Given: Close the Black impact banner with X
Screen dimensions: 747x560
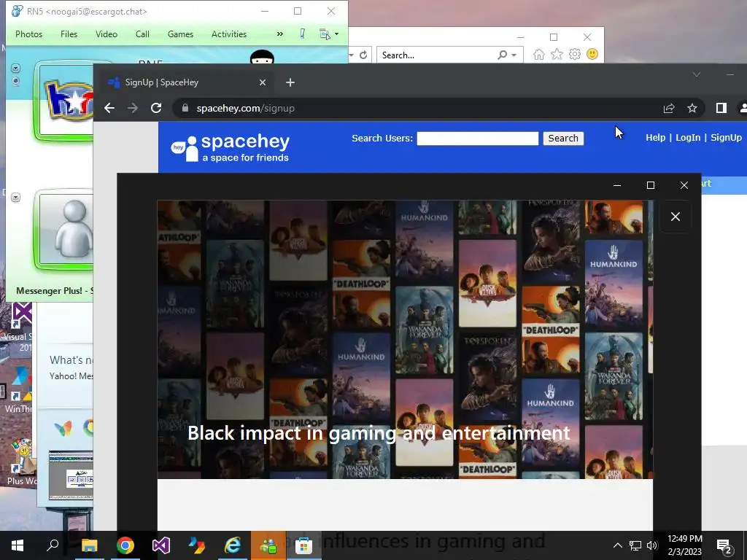Looking at the screenshot, I should (x=675, y=217).
